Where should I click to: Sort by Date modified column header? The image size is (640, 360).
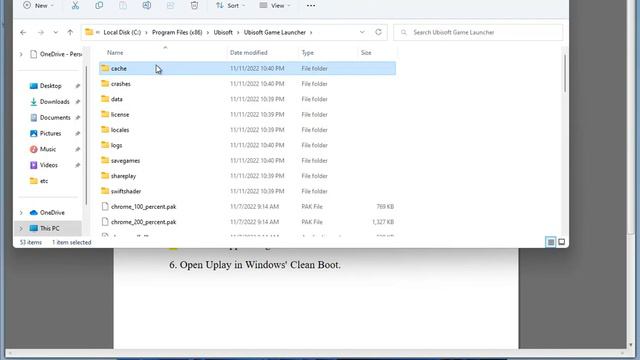(249, 53)
